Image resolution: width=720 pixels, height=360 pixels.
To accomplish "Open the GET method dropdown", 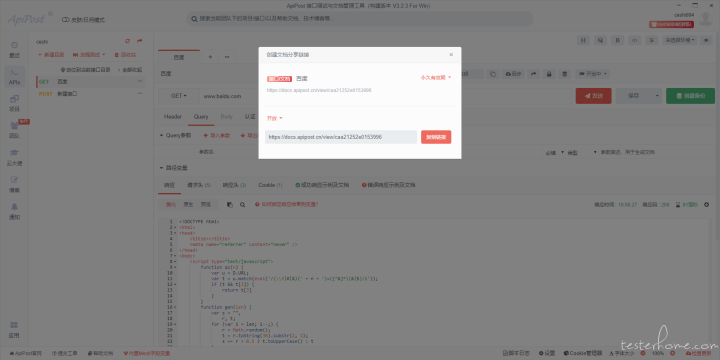I will (179, 96).
